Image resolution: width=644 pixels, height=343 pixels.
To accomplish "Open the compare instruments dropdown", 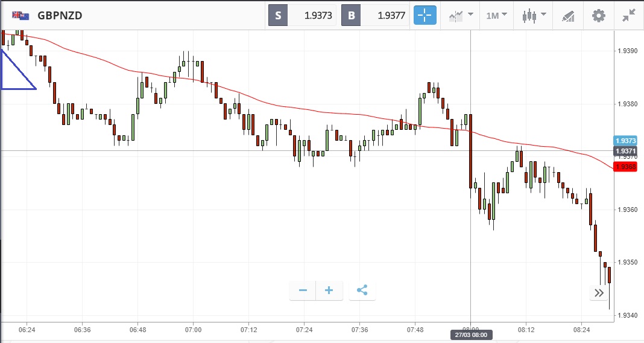I will click(x=461, y=15).
